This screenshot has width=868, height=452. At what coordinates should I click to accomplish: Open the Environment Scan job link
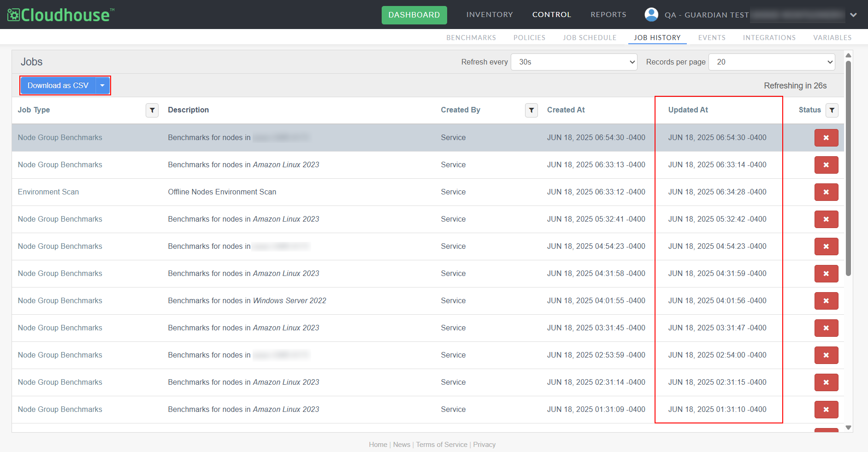[48, 192]
